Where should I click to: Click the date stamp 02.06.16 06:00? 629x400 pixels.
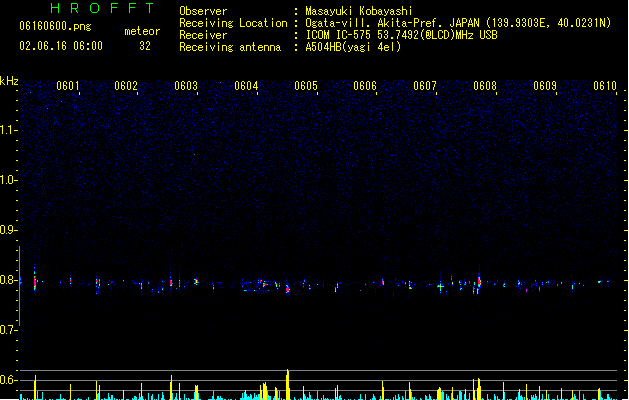point(61,46)
